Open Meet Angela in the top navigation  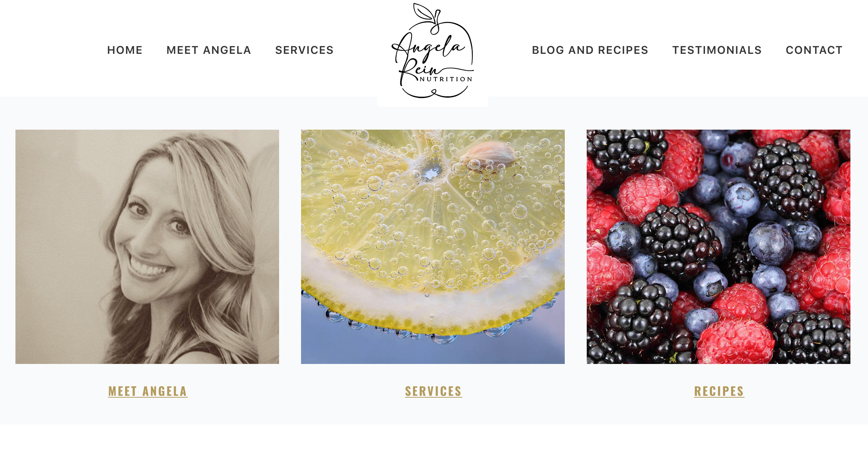coord(209,50)
